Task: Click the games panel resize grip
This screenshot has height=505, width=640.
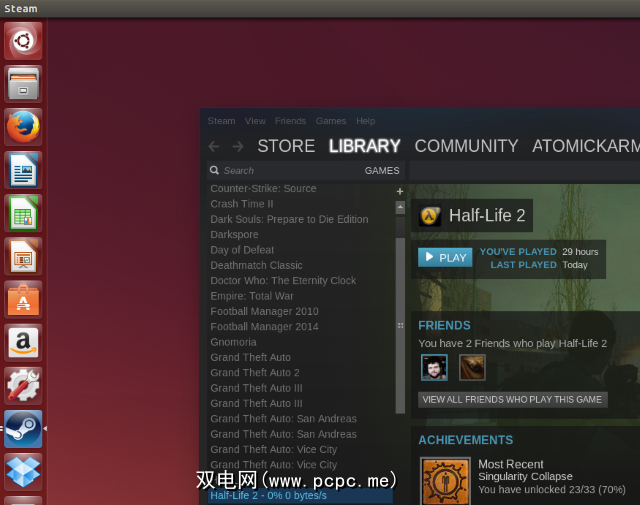Action: (x=400, y=325)
